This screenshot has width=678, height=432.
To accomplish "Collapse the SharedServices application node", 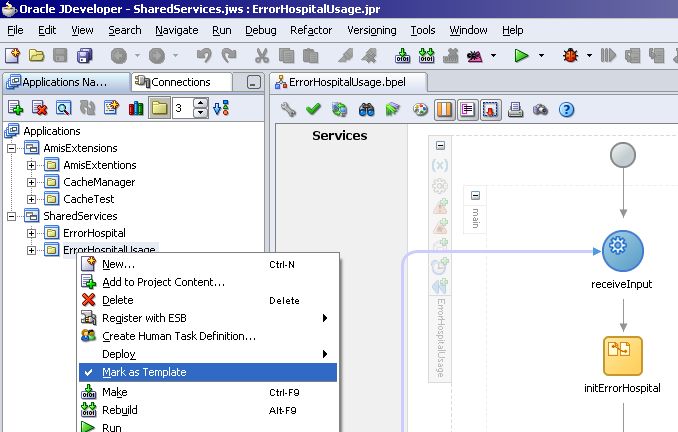I will [x=13, y=216].
